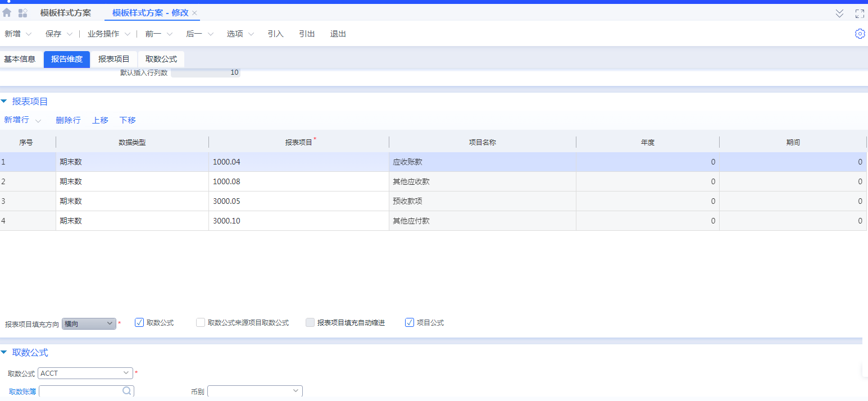
Task: Click search icon in 取数账簿 field
Action: click(127, 391)
